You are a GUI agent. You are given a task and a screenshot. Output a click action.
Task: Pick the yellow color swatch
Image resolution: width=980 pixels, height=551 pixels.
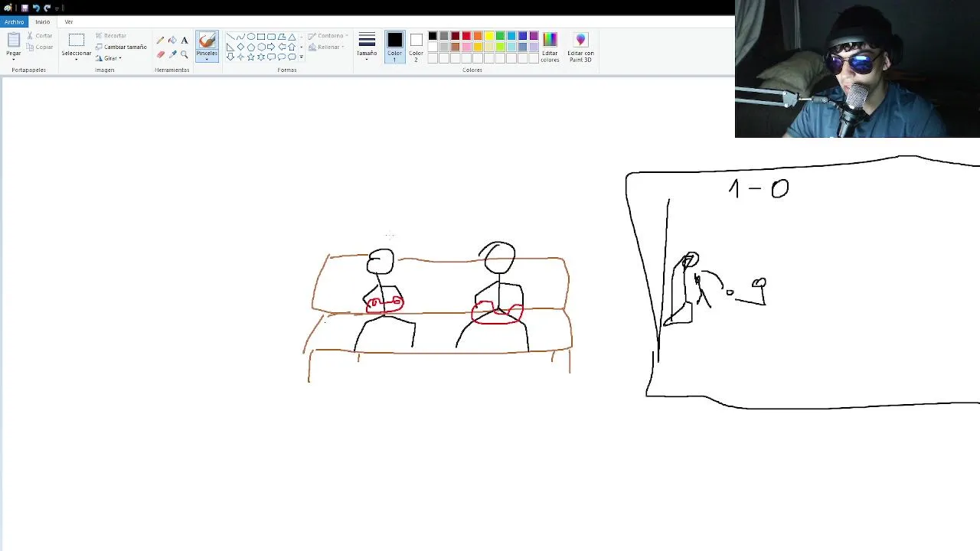point(488,36)
